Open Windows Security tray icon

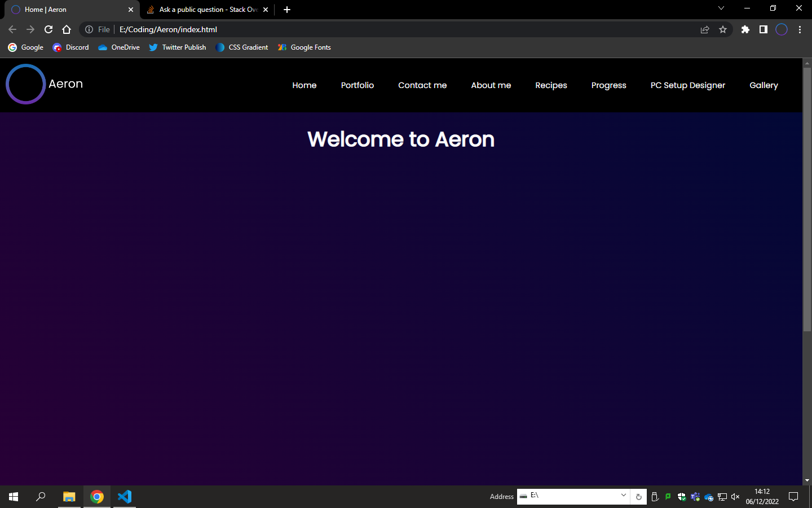point(682,497)
